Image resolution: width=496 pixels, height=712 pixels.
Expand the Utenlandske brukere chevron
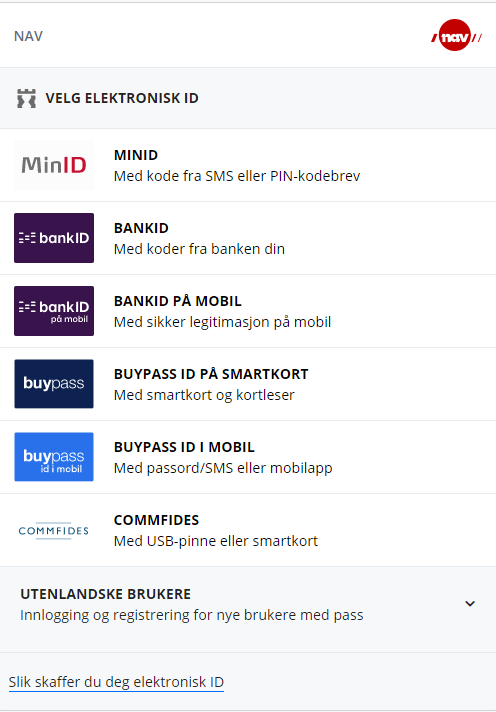[x=470, y=603]
